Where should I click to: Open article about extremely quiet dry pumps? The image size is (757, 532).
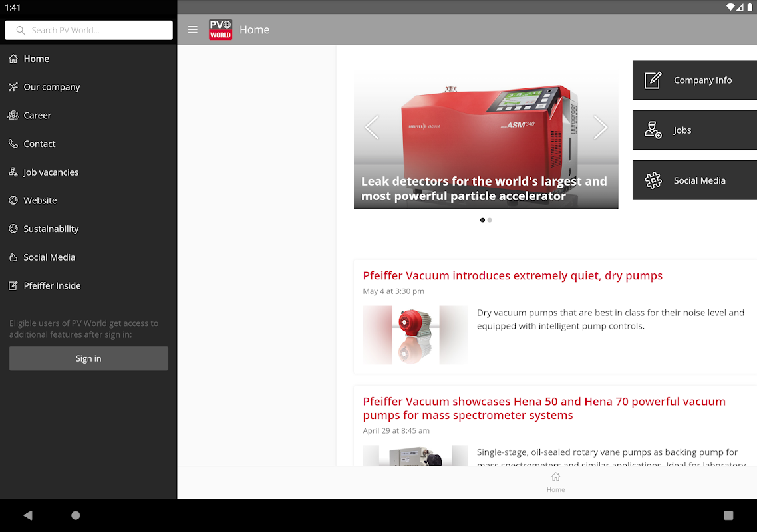click(x=512, y=275)
